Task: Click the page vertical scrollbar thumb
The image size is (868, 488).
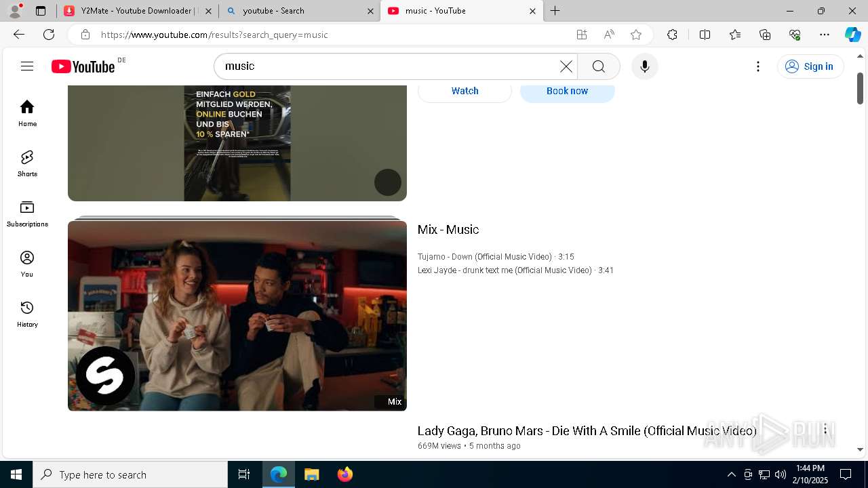Action: click(x=860, y=88)
